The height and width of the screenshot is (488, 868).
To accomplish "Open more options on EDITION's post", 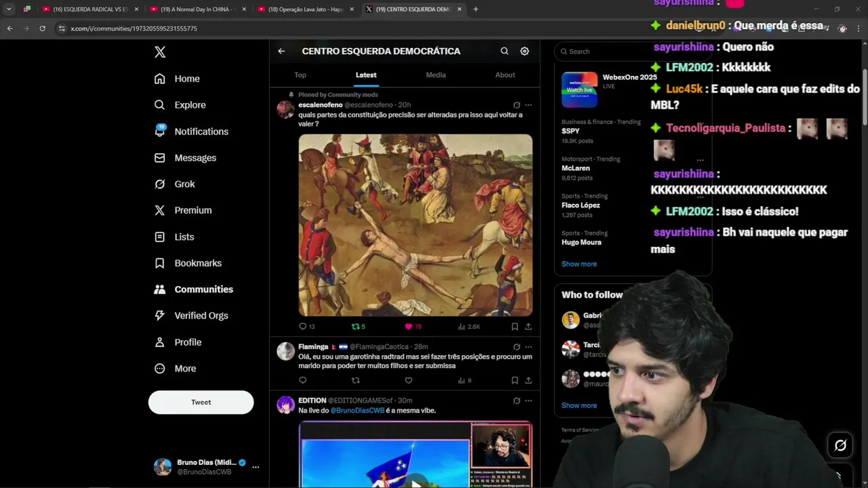I will coord(528,401).
